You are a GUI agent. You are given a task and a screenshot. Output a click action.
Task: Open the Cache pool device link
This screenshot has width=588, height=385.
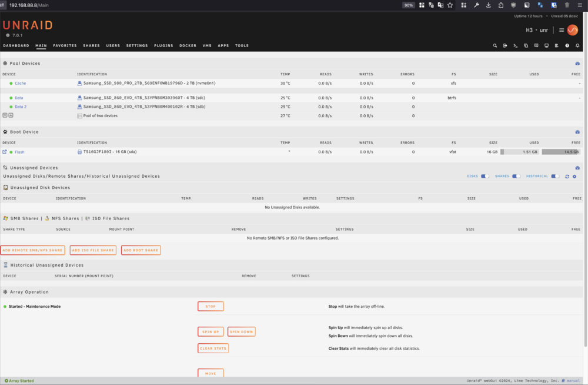pos(20,84)
